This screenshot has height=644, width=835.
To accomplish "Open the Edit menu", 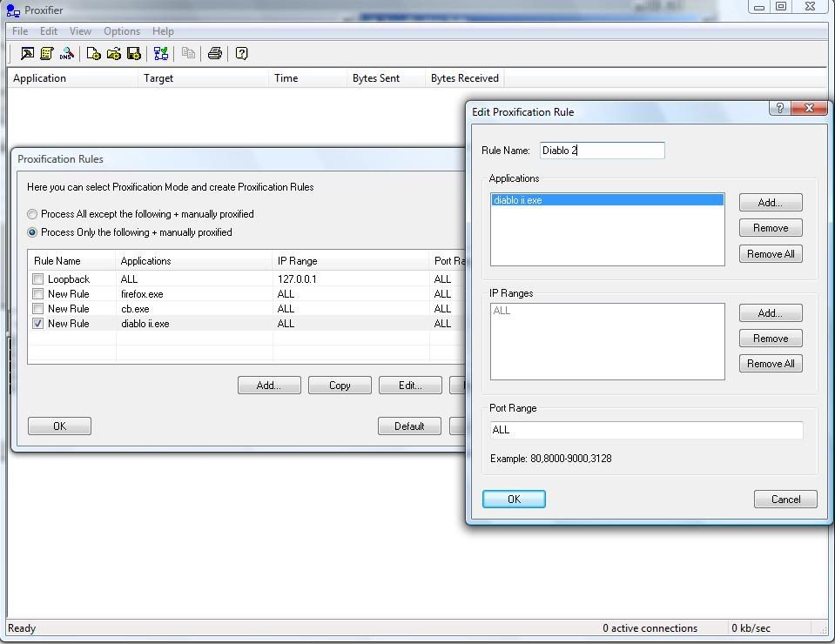I will click(x=49, y=30).
